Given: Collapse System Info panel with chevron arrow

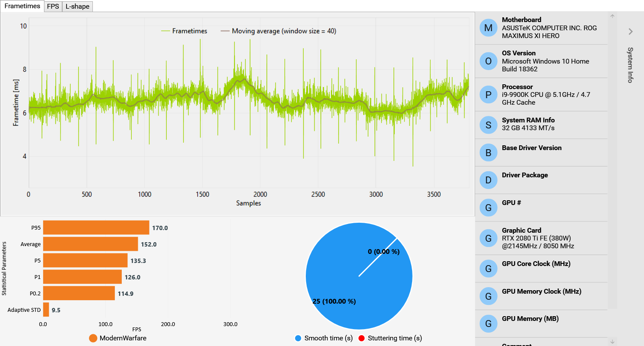Looking at the screenshot, I should pos(631,31).
